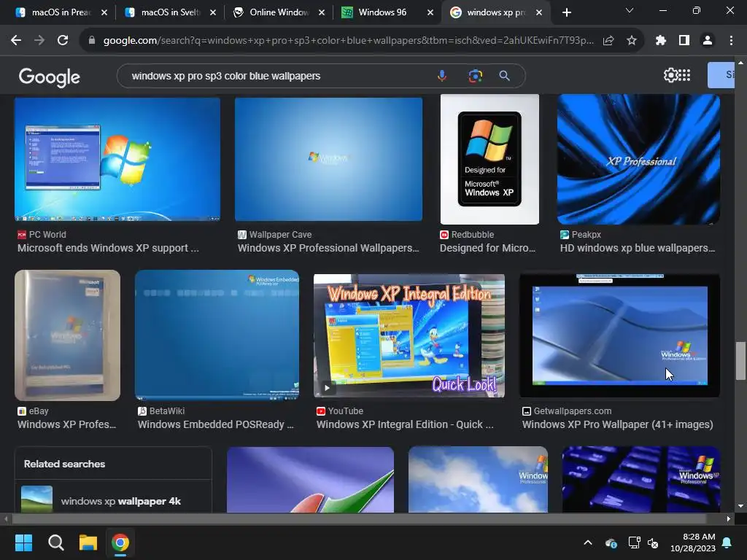747x560 pixels.
Task: Open Windows XP Integral Edition video thumbnail
Action: click(409, 335)
